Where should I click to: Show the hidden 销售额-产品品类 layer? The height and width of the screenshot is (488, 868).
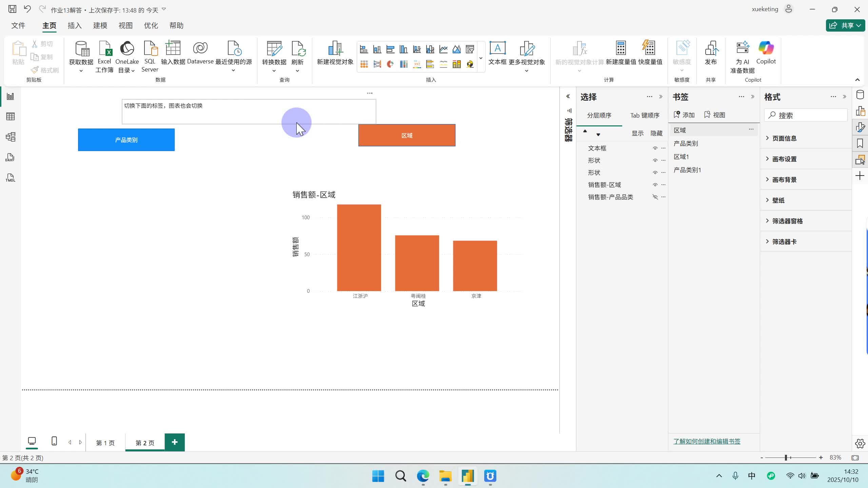[x=655, y=197]
